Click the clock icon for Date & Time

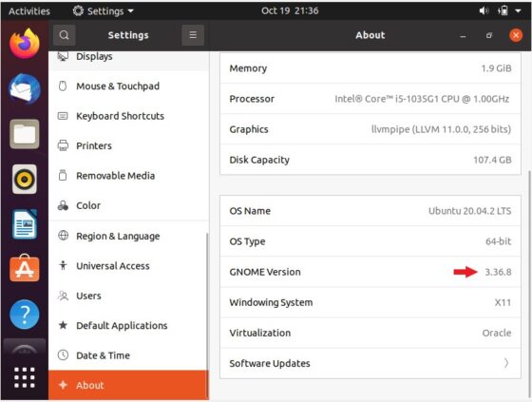click(x=63, y=355)
